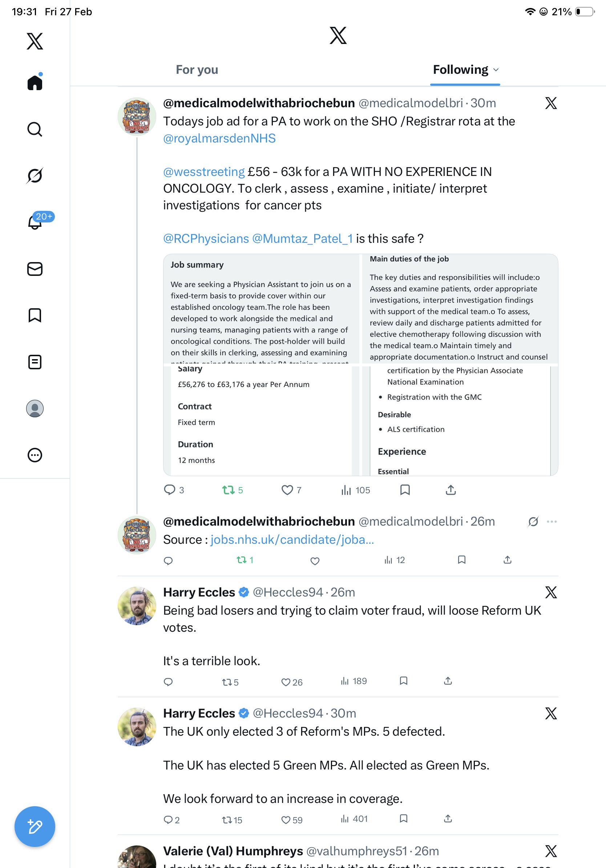Expand the Following tab chevron
Screen dimensions: 606x868
click(x=496, y=70)
